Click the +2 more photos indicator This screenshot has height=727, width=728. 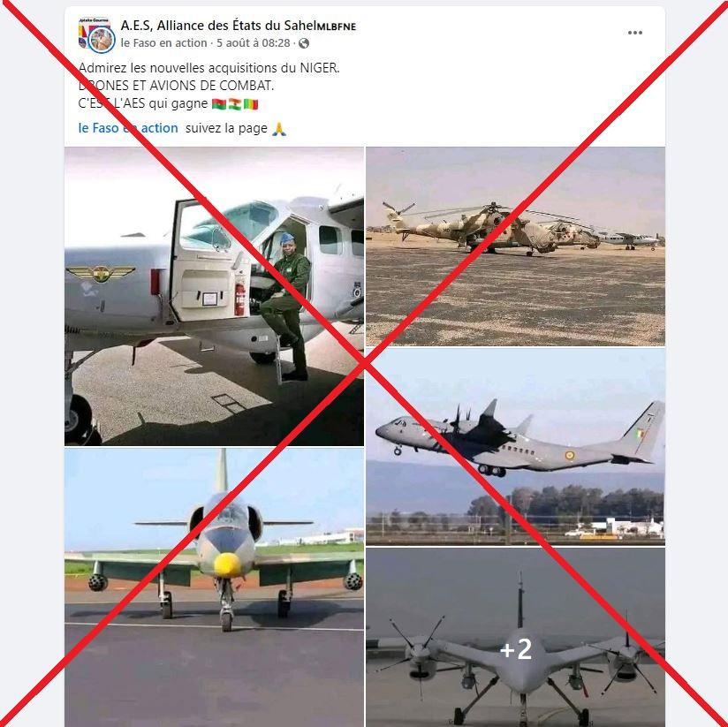tap(516, 648)
